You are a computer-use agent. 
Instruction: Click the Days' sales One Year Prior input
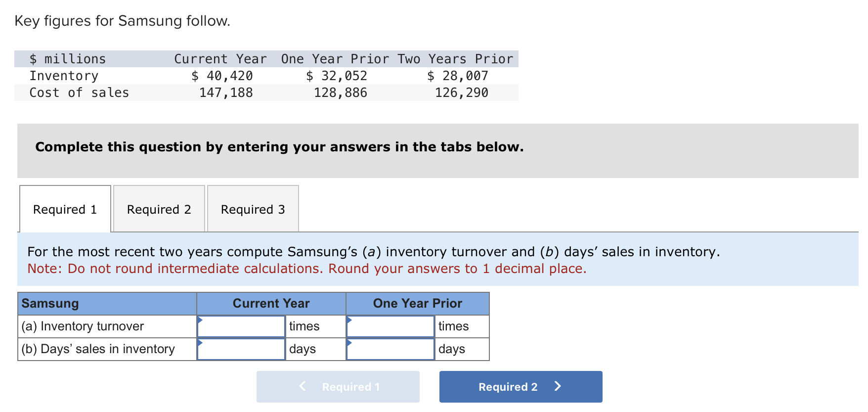[390, 349]
